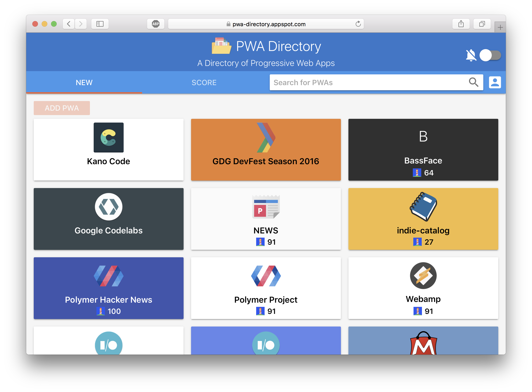Screen dimensions: 532x392
Task: Click the GDG DevFest Season 2016 thumbnail
Action: tap(266, 150)
